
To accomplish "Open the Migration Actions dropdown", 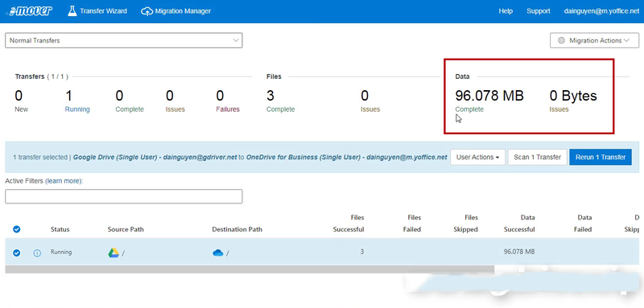I will (594, 40).
